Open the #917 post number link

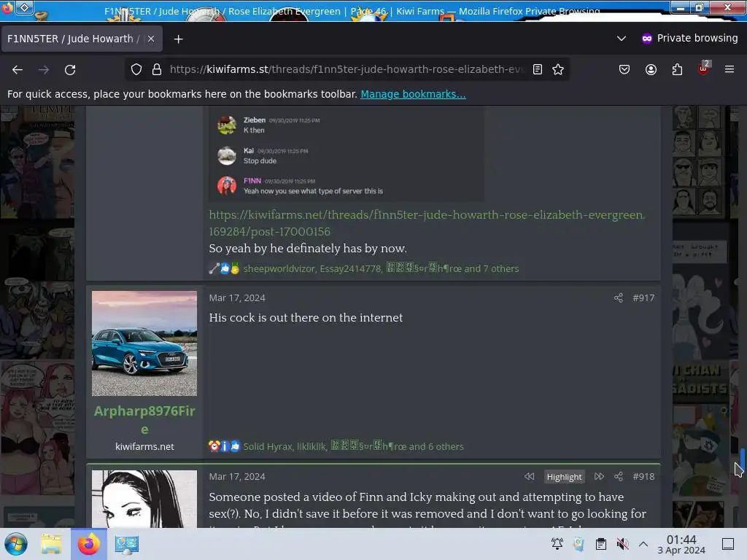[643, 298]
